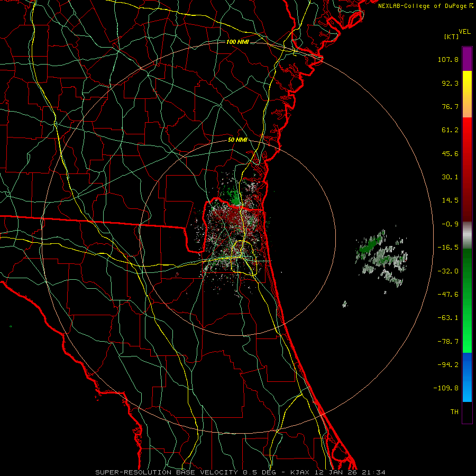Screen dimensions: 476x476
Task: Click the yellow segment of the velocity color bar
Action: tap(467, 94)
